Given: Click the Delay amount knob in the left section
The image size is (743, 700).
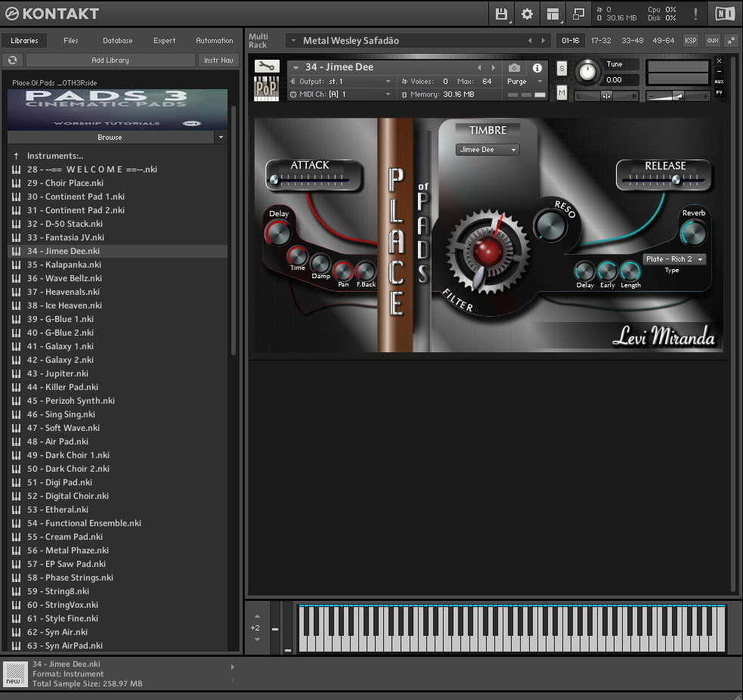Looking at the screenshot, I should tap(278, 234).
